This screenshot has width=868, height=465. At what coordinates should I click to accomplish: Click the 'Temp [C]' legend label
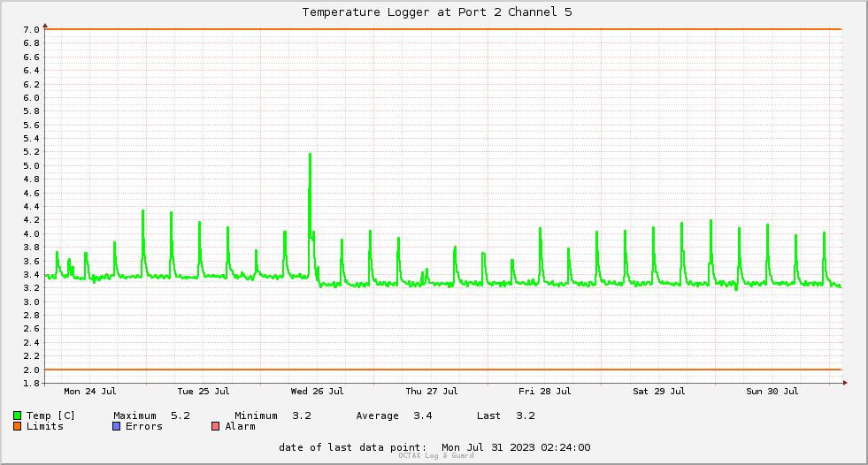[x=50, y=415]
